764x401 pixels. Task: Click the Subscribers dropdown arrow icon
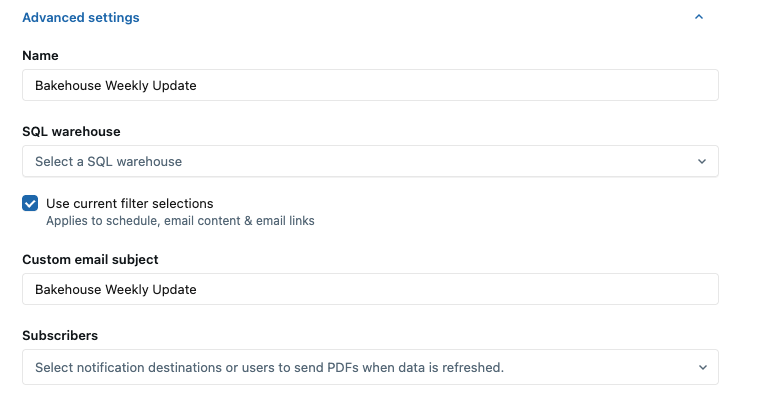[x=702, y=367]
